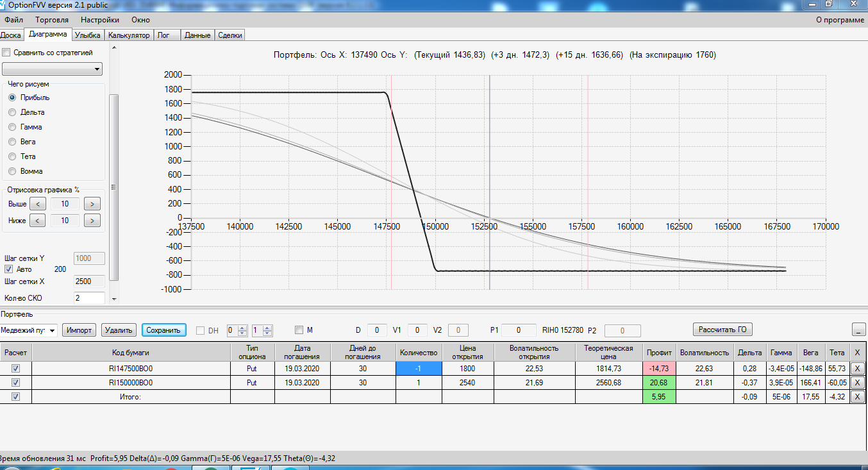Open the Медвежий пут portfolio dropdown
The height and width of the screenshot is (470, 868).
29,330
